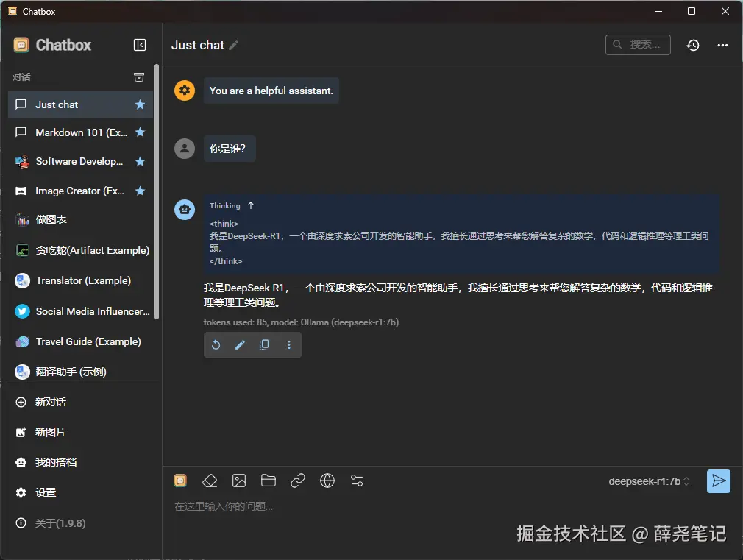The width and height of the screenshot is (743, 560).
Task: Click the 你是谁? user message
Action: (230, 149)
